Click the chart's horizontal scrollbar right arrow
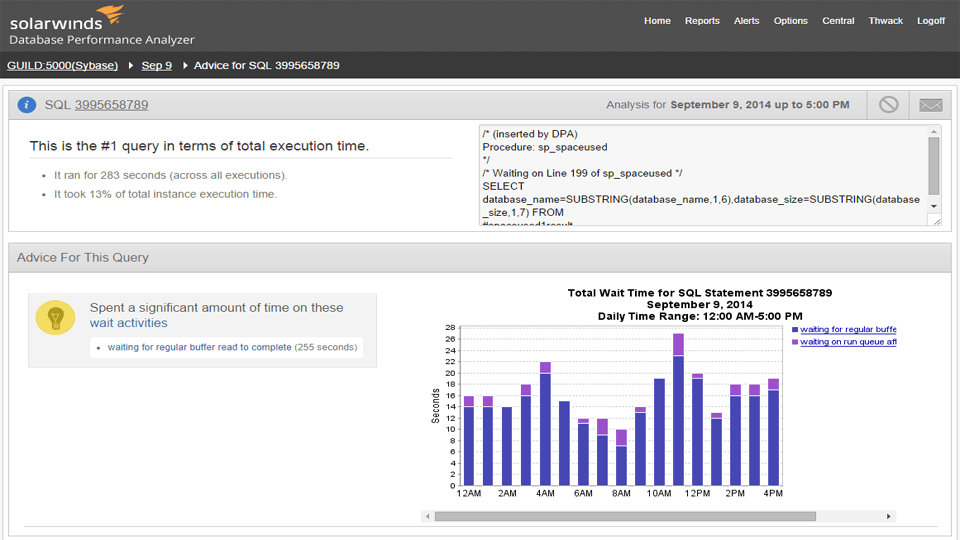 coord(888,516)
